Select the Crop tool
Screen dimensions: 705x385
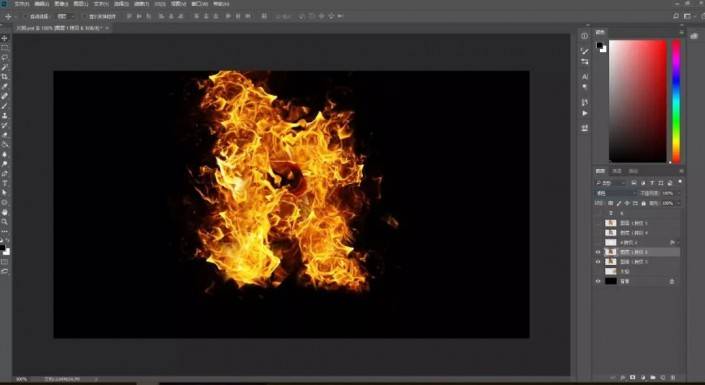click(x=5, y=76)
